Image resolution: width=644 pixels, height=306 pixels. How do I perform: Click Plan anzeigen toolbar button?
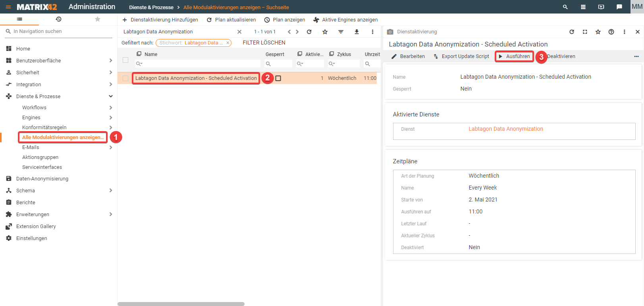point(285,20)
